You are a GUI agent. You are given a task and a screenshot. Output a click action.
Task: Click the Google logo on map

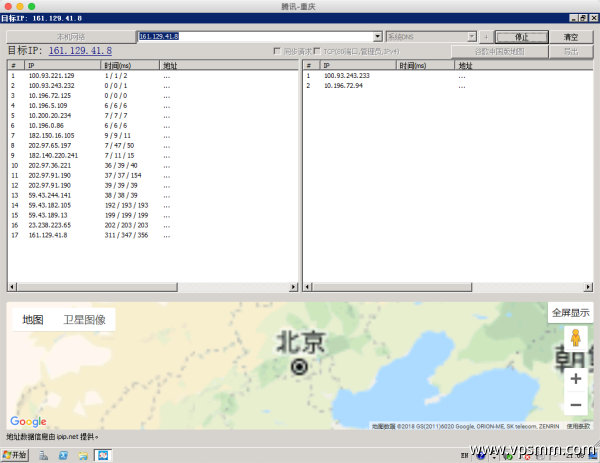tap(28, 421)
